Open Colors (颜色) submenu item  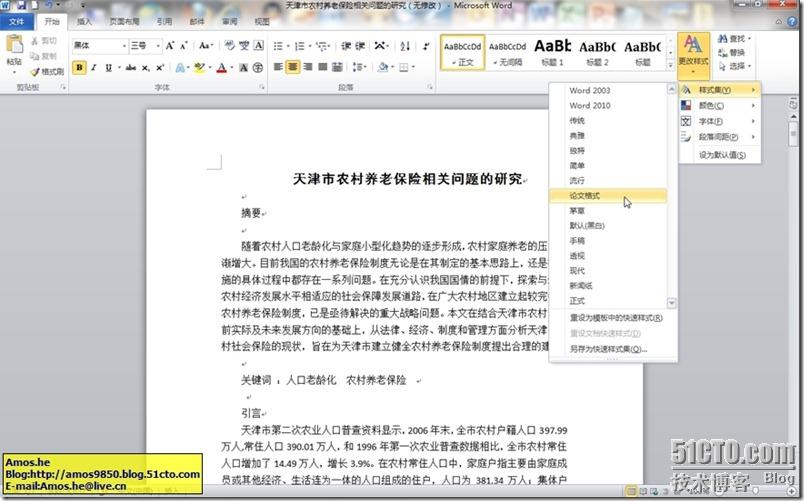pos(719,106)
